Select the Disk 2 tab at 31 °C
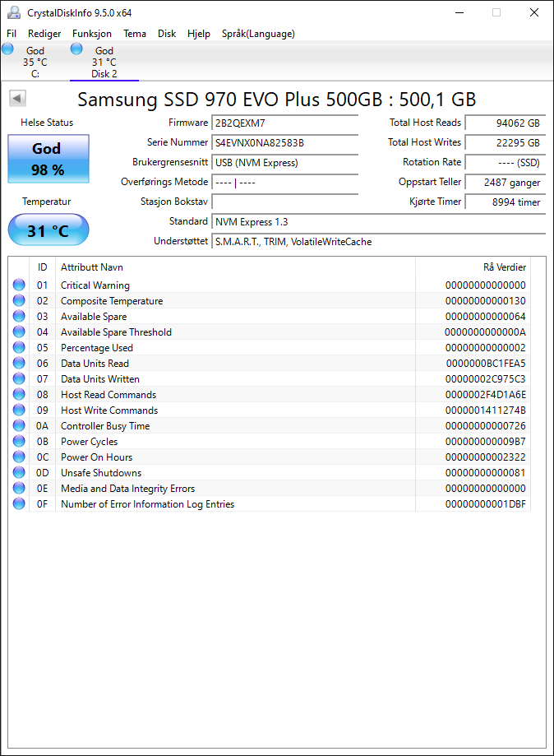Image resolution: width=554 pixels, height=756 pixels. point(104,62)
